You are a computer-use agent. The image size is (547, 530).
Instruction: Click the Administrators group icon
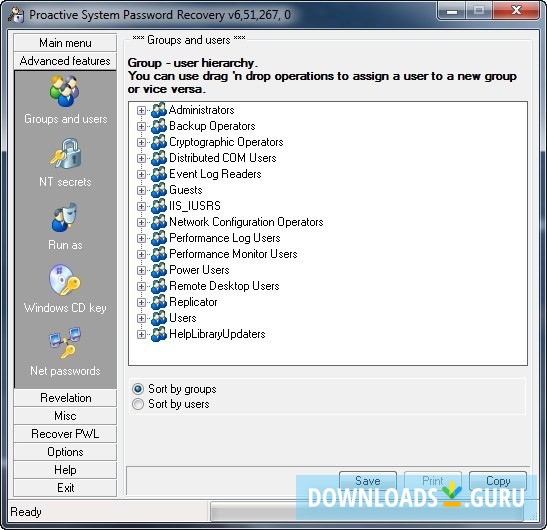click(x=159, y=110)
